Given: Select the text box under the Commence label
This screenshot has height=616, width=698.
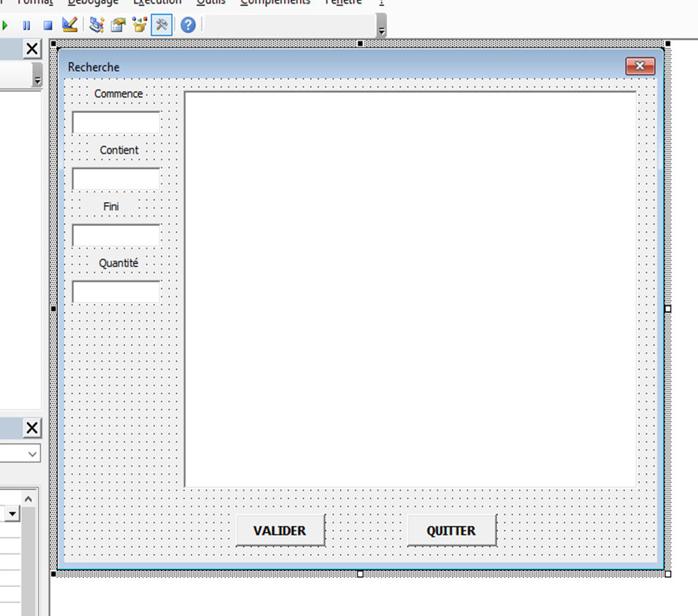Looking at the screenshot, I should (x=116, y=122).
